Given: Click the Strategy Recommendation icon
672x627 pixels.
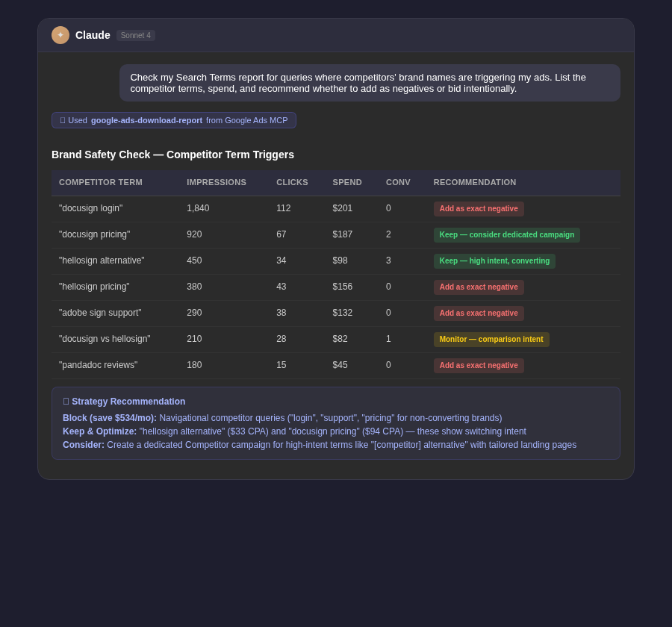Looking at the screenshot, I should [x=66, y=402].
